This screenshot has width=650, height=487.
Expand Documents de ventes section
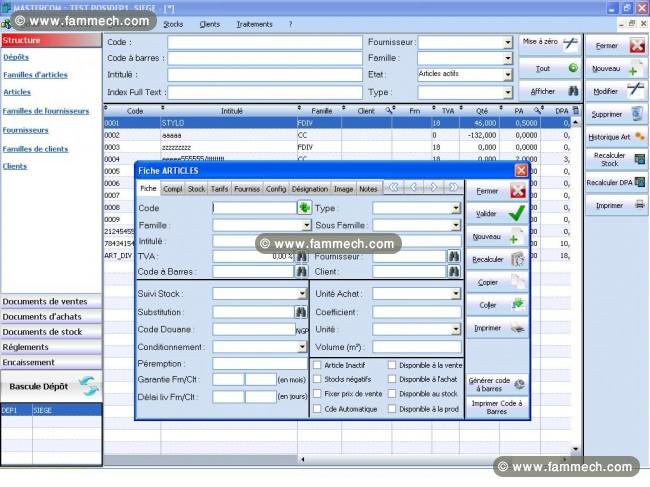(51, 302)
